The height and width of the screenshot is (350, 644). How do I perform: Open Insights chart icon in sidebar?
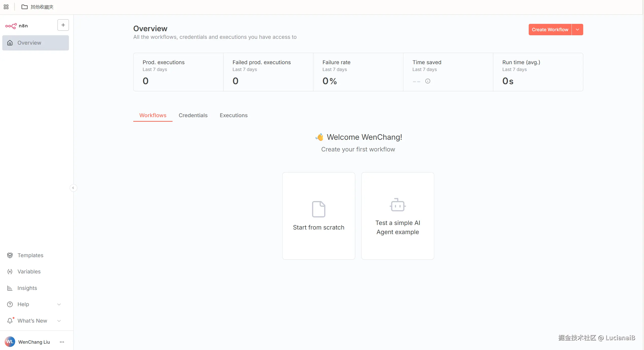(x=10, y=288)
